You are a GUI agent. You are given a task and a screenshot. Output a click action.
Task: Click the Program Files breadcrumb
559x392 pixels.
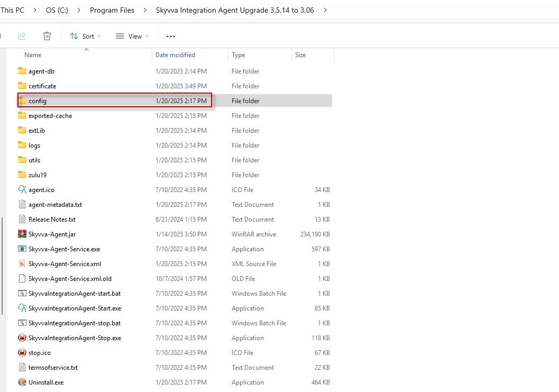click(112, 10)
